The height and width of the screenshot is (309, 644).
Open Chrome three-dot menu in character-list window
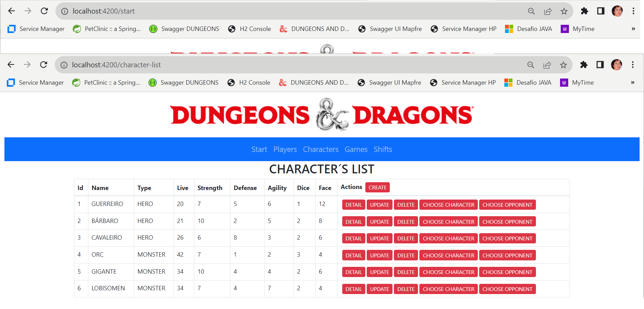click(633, 65)
